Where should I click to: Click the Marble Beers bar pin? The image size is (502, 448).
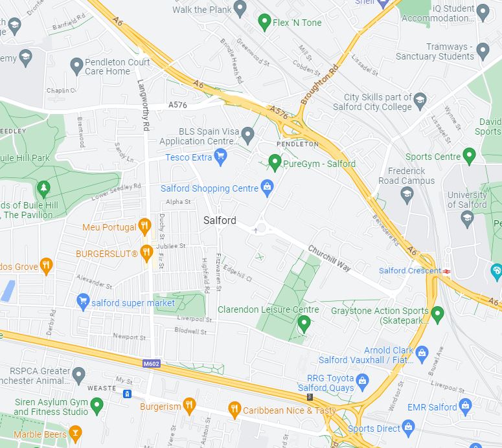(75, 434)
